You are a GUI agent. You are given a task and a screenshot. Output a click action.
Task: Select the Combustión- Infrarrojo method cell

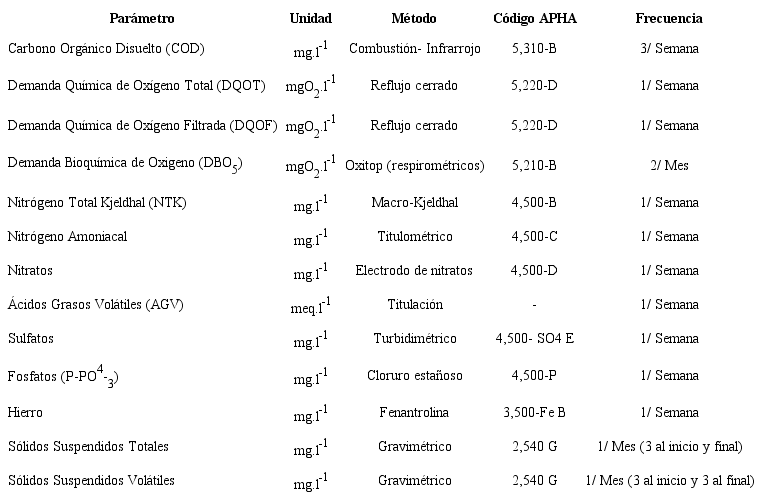tap(414, 48)
